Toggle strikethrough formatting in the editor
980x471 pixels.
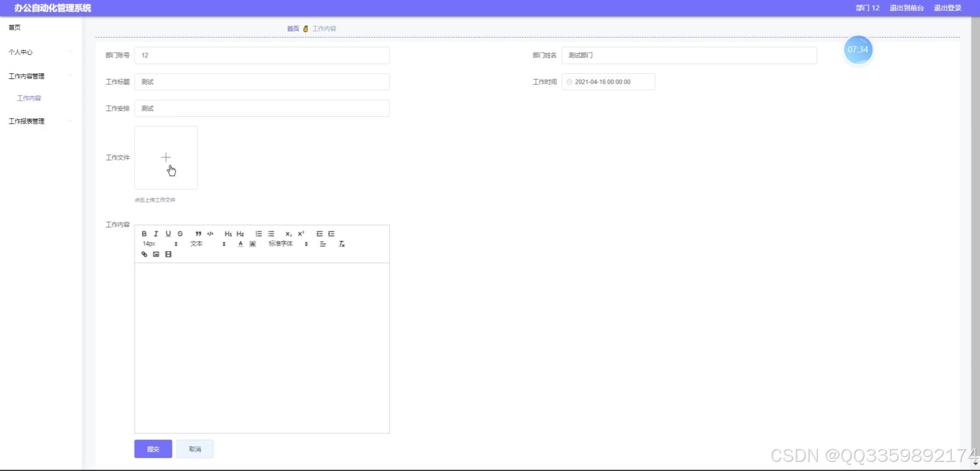(180, 234)
